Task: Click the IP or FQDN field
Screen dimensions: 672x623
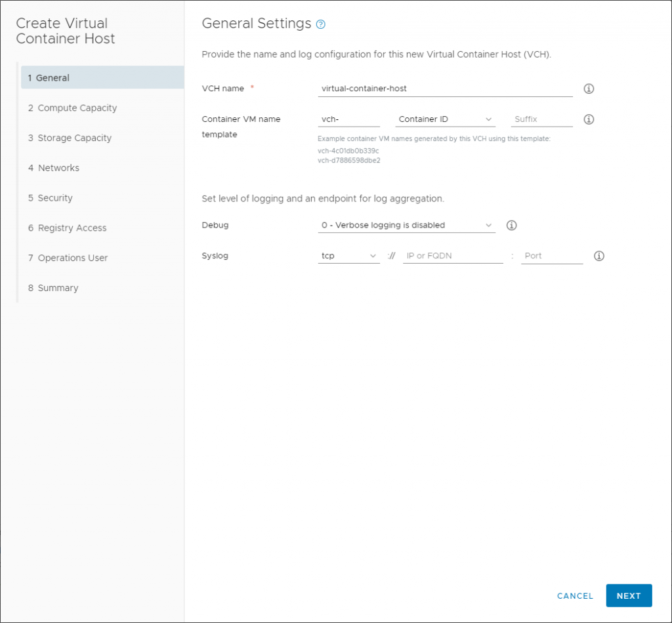Action: 452,255
